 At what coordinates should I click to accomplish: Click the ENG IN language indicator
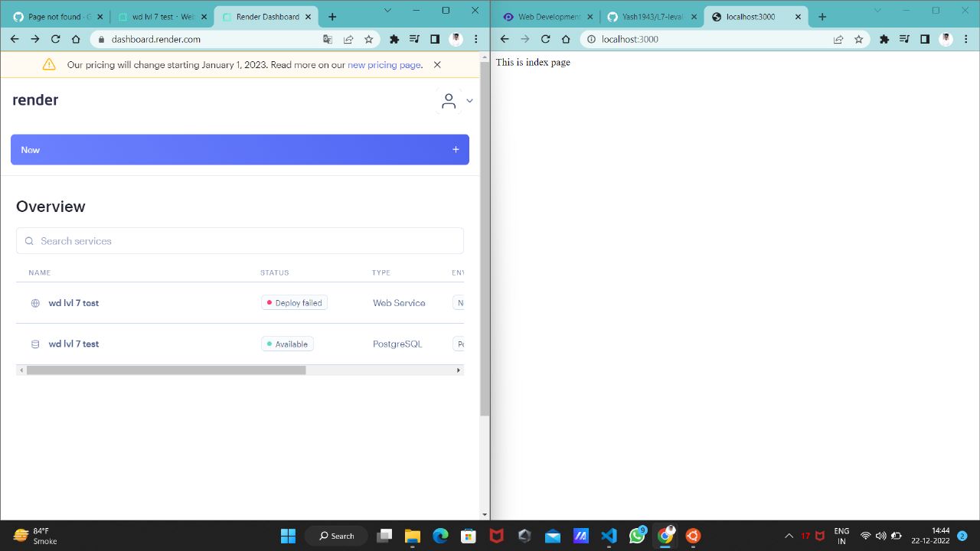tap(841, 536)
